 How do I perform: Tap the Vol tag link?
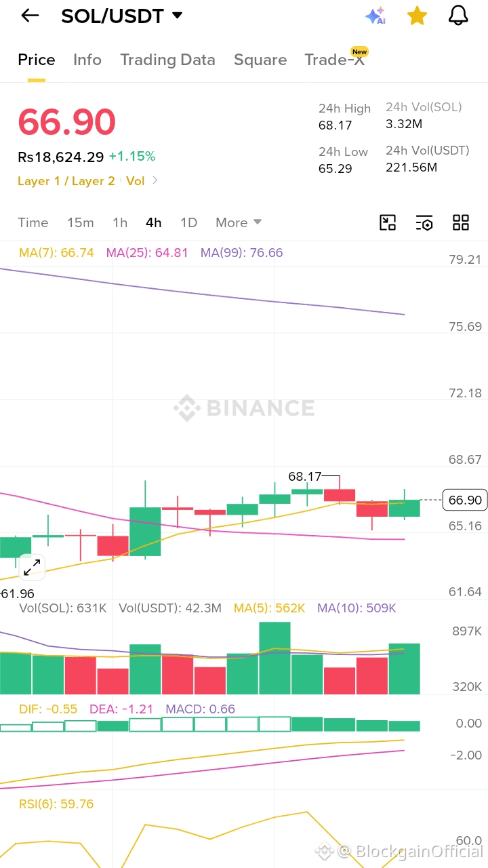(135, 181)
